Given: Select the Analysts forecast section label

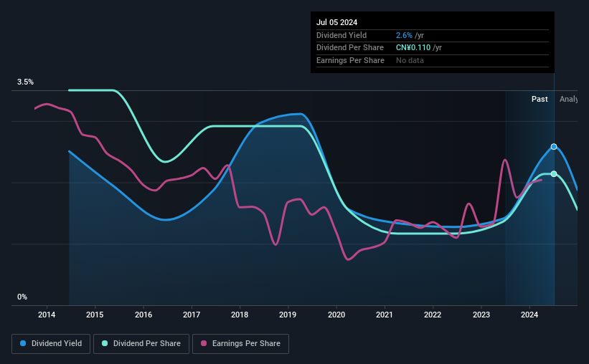Looking at the screenshot, I should click(x=568, y=99).
